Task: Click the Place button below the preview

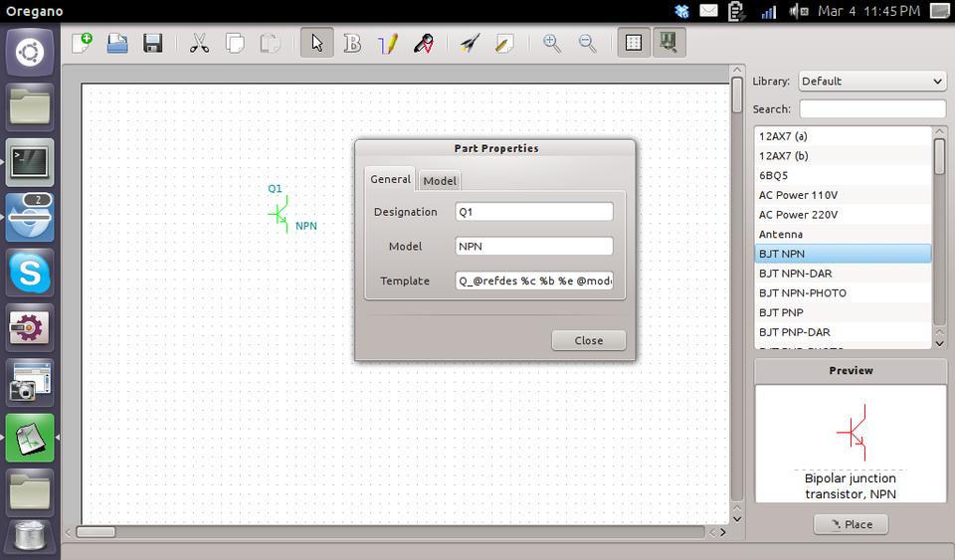Action: 851,524
